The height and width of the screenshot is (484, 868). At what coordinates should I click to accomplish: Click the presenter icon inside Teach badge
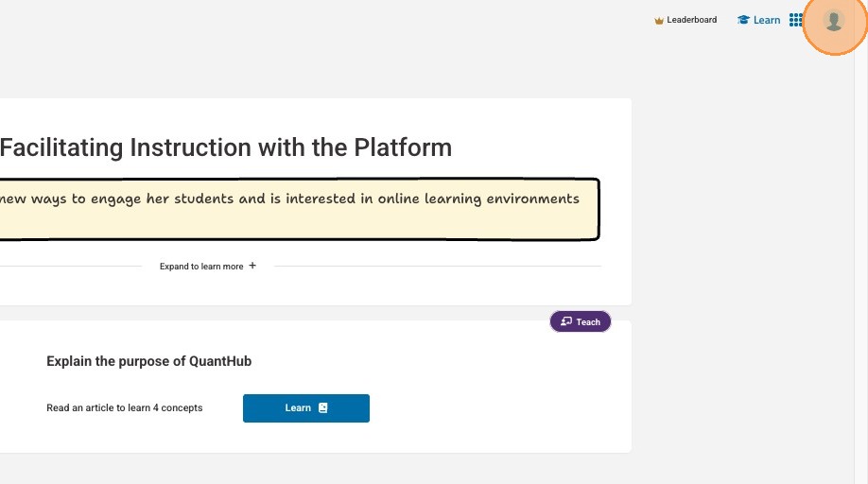[x=566, y=321]
